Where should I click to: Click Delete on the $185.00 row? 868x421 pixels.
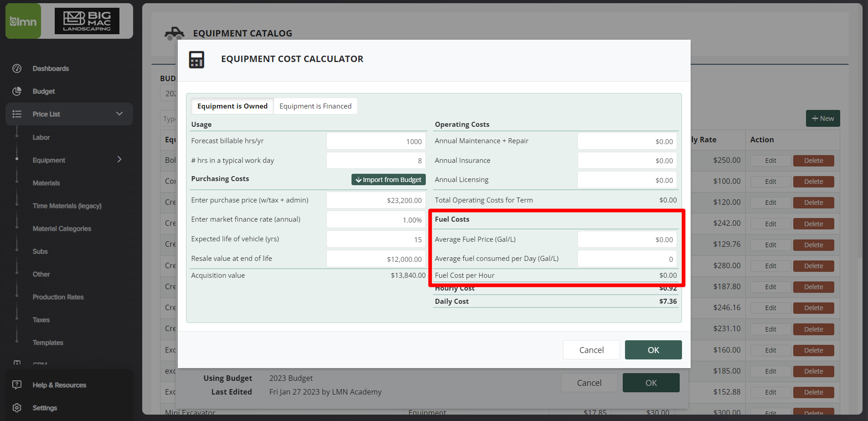click(x=813, y=371)
